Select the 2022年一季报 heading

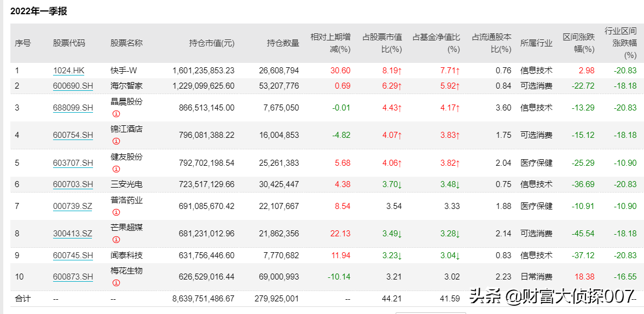click(x=39, y=11)
